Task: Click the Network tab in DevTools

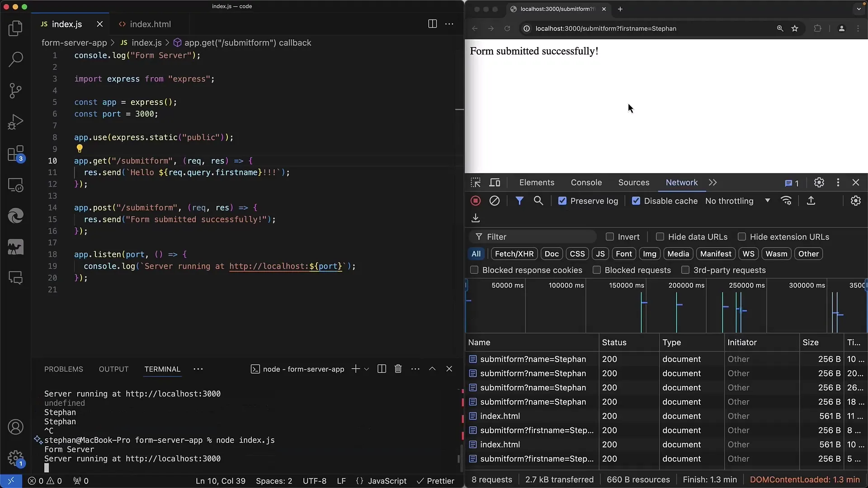Action: [x=681, y=183]
